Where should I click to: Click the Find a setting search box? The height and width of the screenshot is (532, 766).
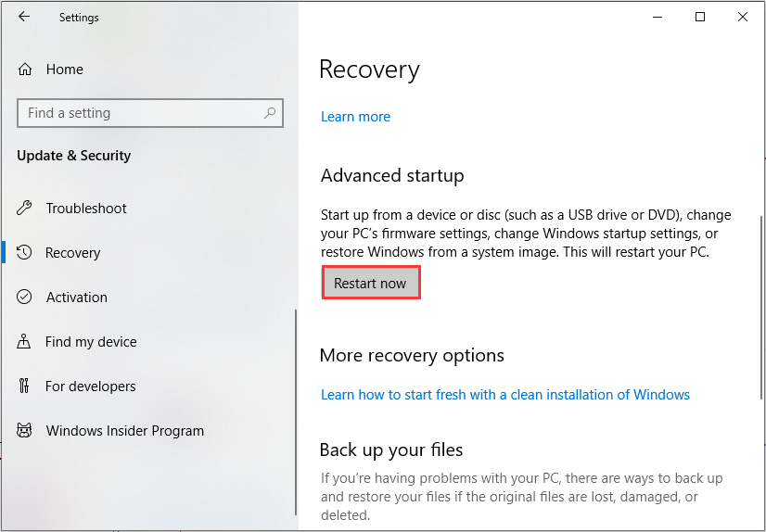coord(139,113)
